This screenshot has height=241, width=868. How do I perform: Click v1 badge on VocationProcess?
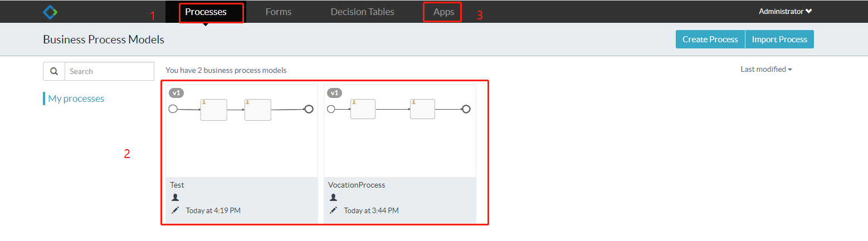[334, 93]
